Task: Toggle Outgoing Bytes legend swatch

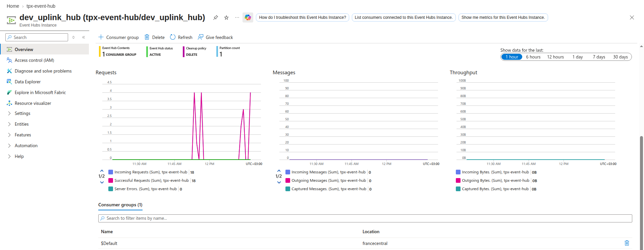Action: (x=458, y=180)
